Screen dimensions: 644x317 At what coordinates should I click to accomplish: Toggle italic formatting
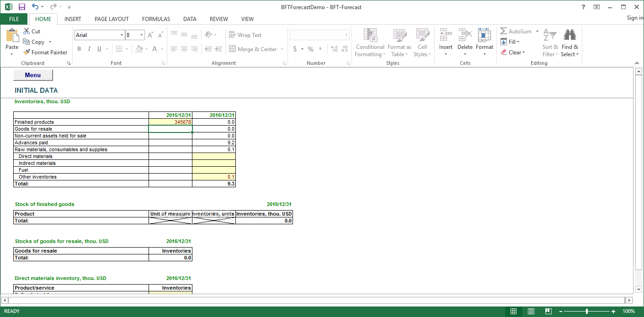(x=89, y=49)
